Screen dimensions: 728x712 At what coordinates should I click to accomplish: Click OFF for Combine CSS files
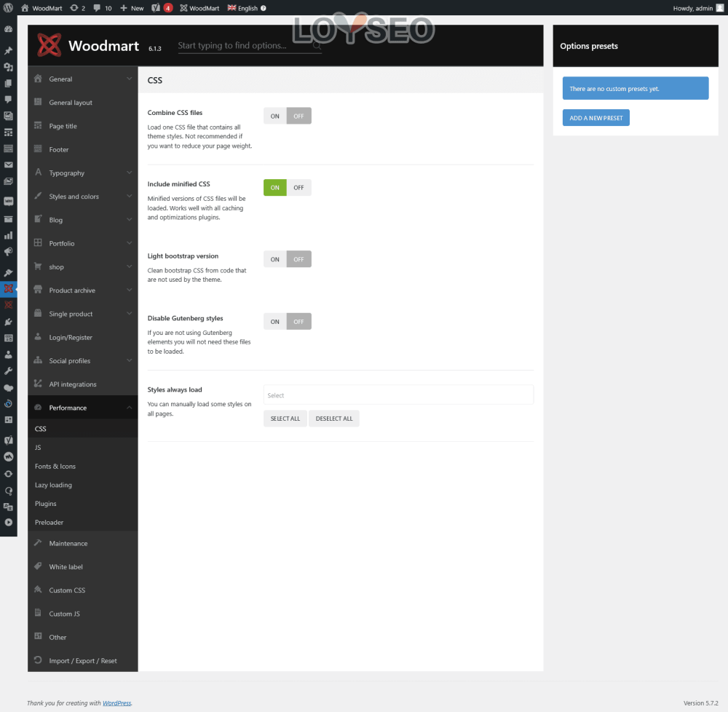[298, 116]
